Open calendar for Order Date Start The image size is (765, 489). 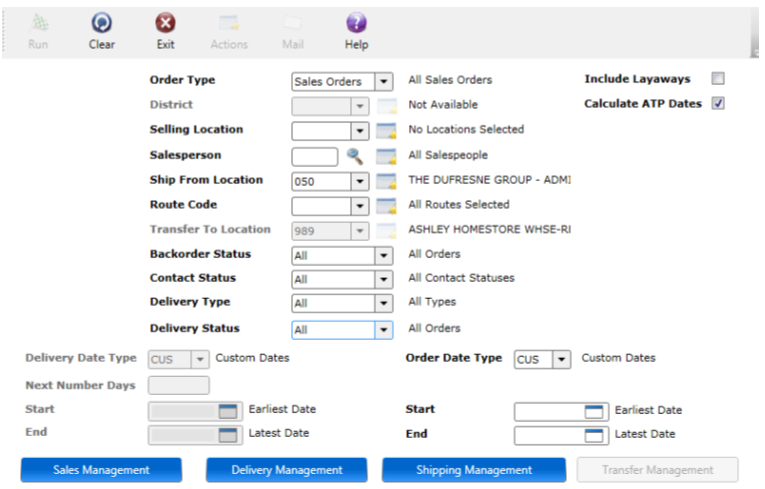click(594, 412)
